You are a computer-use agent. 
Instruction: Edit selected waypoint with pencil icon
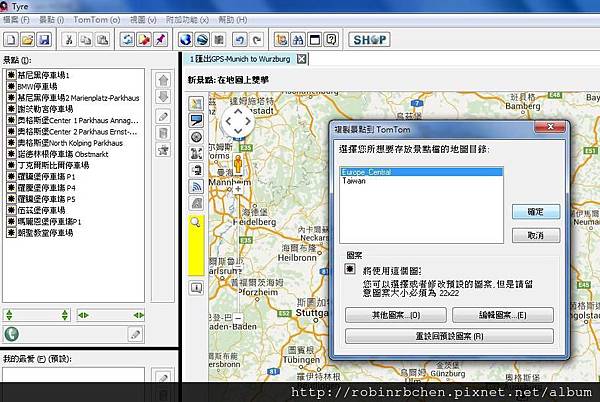[x=163, y=116]
